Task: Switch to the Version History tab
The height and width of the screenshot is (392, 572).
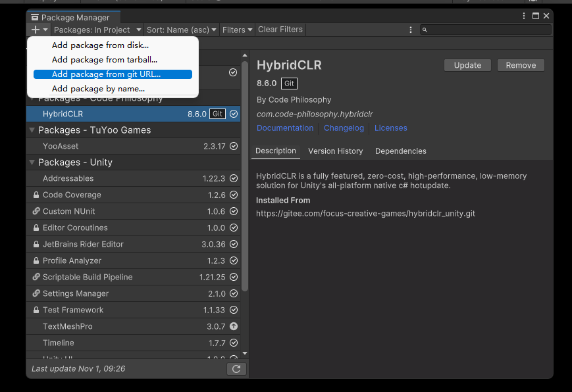Action: click(x=336, y=151)
